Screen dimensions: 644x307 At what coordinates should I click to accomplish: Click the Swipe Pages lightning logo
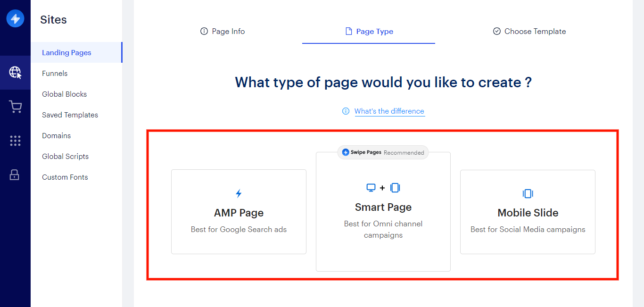(15, 19)
